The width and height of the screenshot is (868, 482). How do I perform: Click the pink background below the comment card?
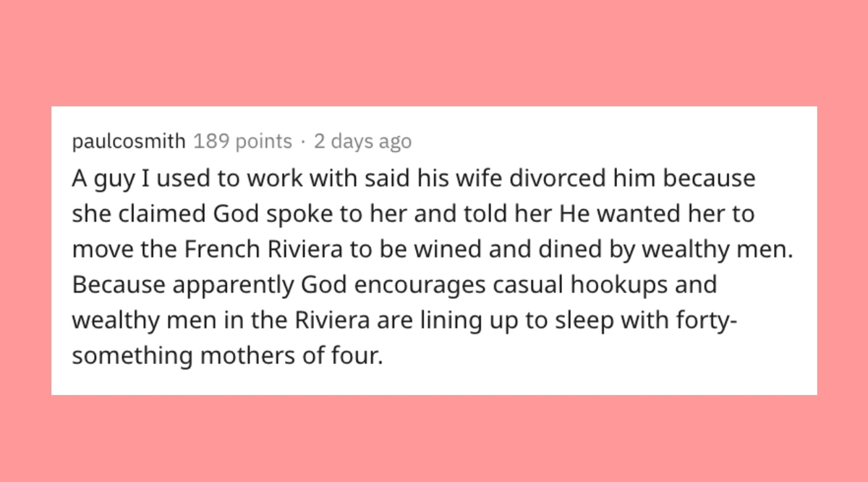click(434, 439)
